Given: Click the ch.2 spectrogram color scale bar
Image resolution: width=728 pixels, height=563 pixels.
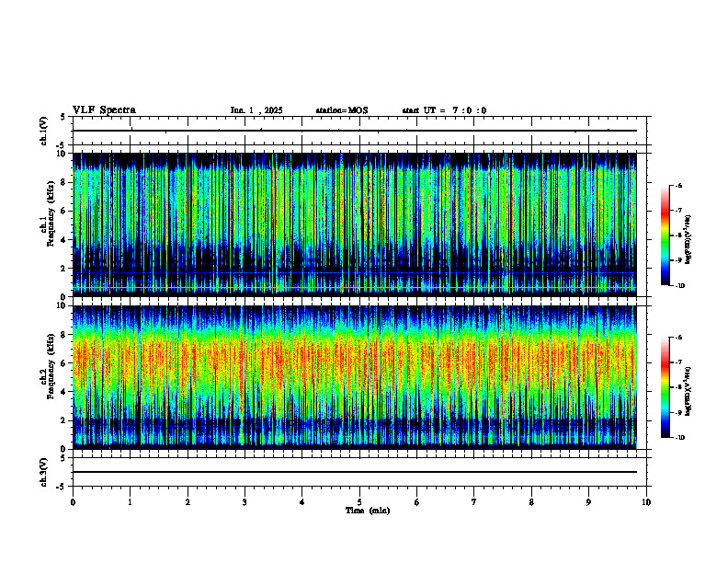Looking at the screenshot, I should [665, 387].
